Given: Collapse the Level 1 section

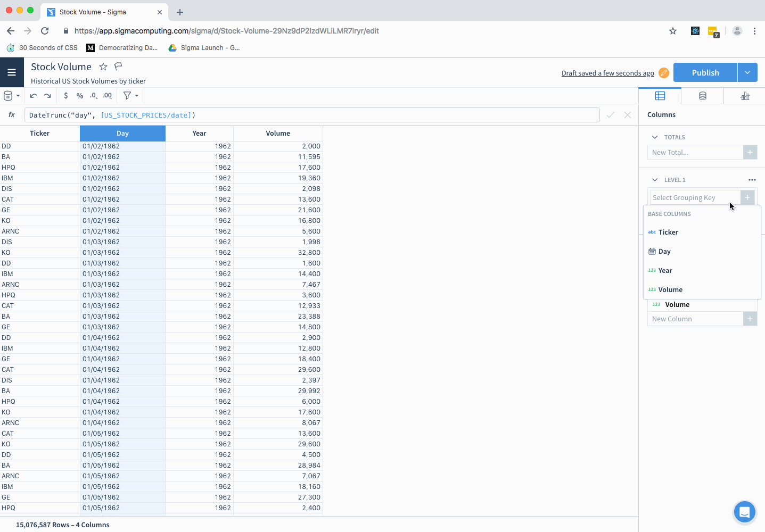Looking at the screenshot, I should tap(655, 180).
